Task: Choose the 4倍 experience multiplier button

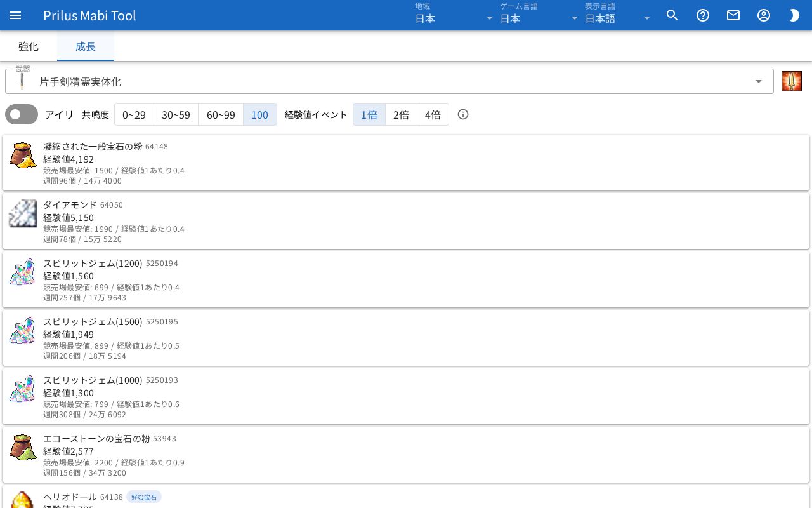Action: coord(433,114)
